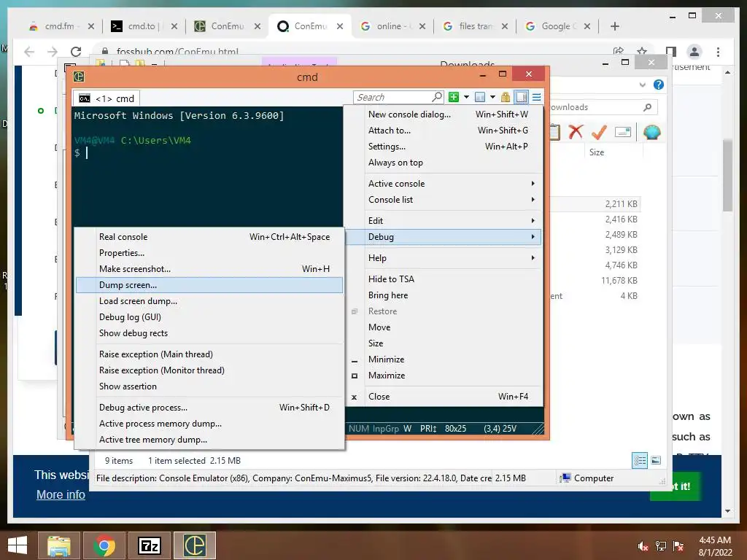
Task: Choose Make screenshot... menu item
Action: pyautogui.click(x=209, y=268)
